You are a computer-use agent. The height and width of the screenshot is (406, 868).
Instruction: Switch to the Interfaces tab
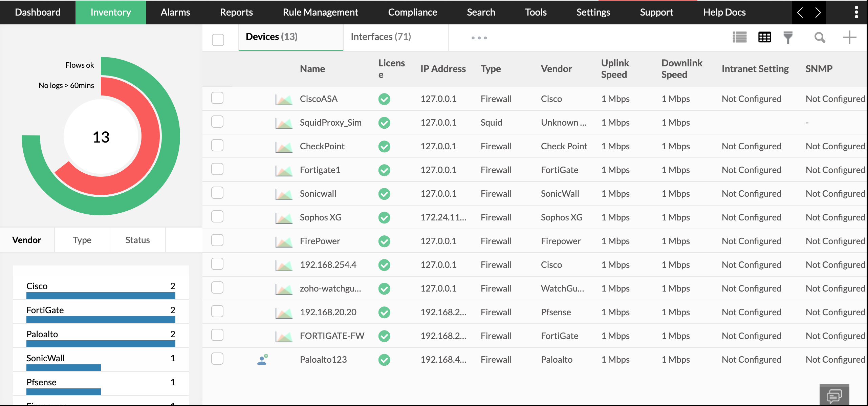tap(381, 36)
